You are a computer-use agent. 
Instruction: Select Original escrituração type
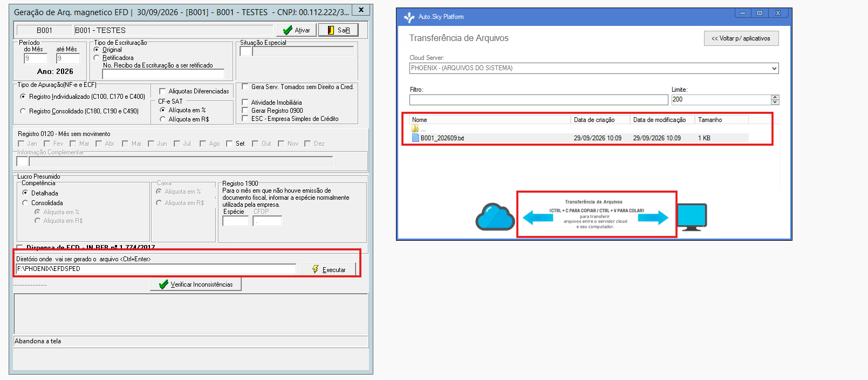[x=97, y=50]
